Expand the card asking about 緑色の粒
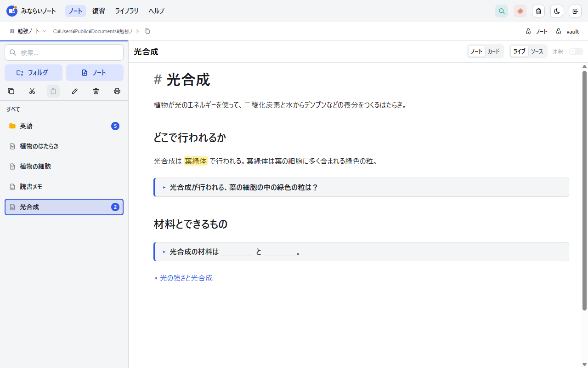 point(361,187)
